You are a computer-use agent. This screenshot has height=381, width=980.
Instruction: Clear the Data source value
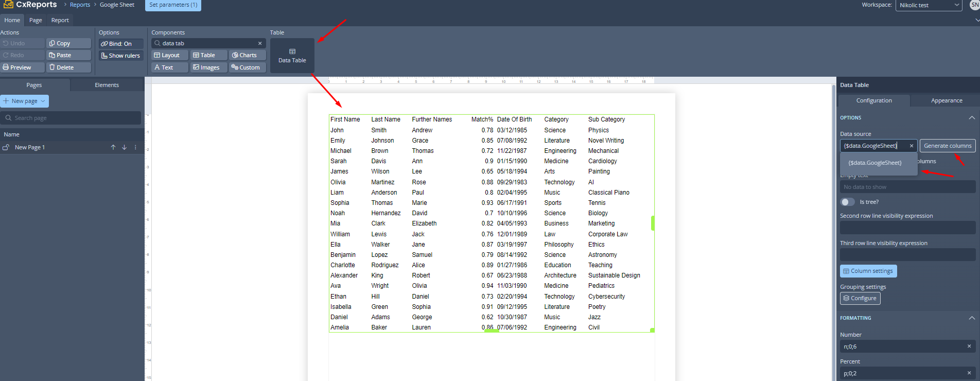(x=912, y=146)
